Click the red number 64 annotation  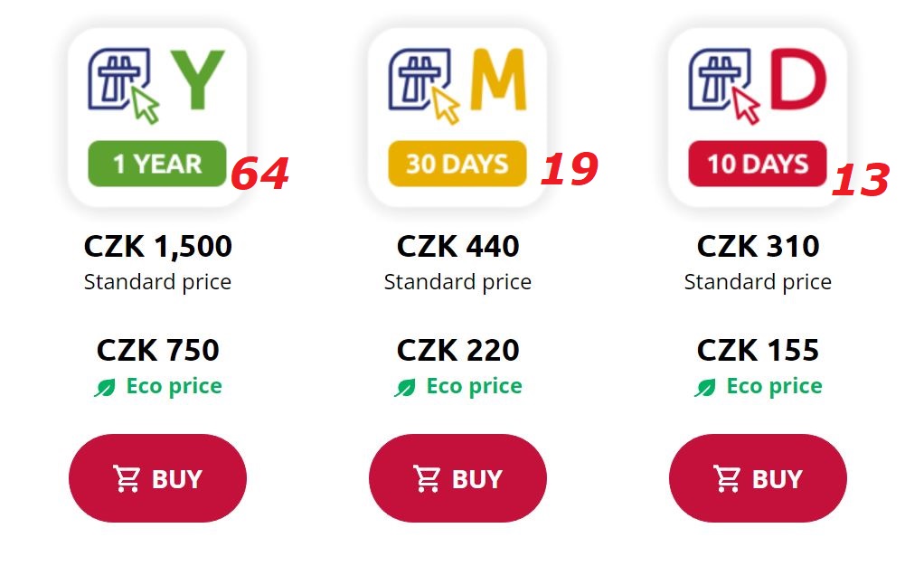pos(259,174)
